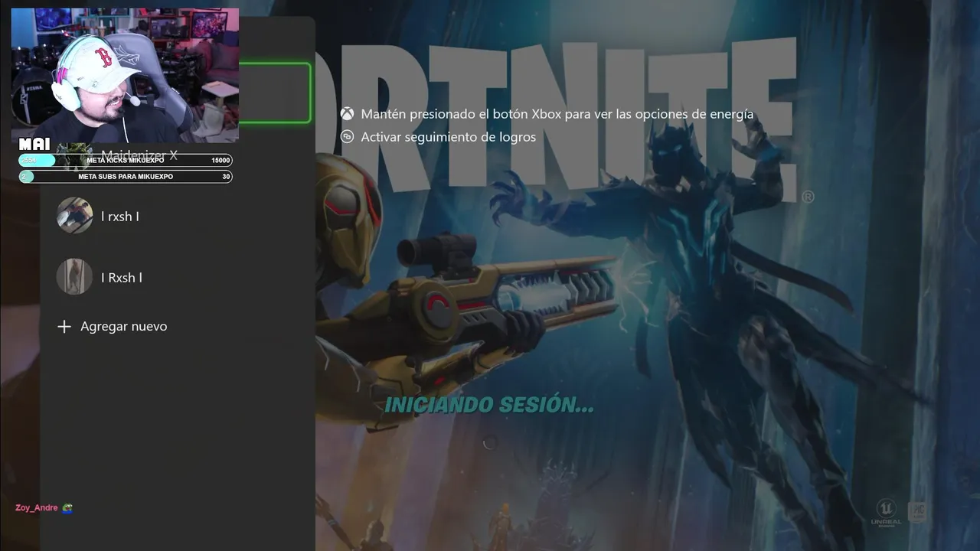Click the plus icon beside Agregar nuevo
Image resolution: width=980 pixels, height=551 pixels.
64,327
